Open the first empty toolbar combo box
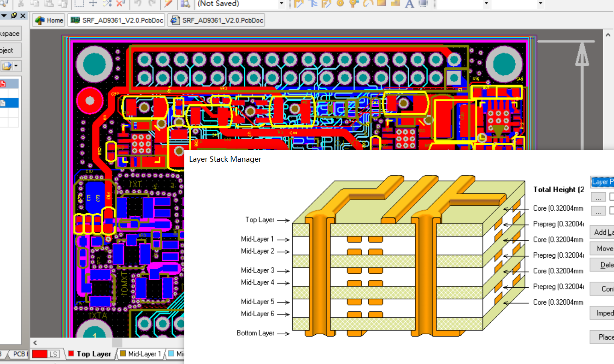Screen dimensions: 614x364 coord(463,4)
